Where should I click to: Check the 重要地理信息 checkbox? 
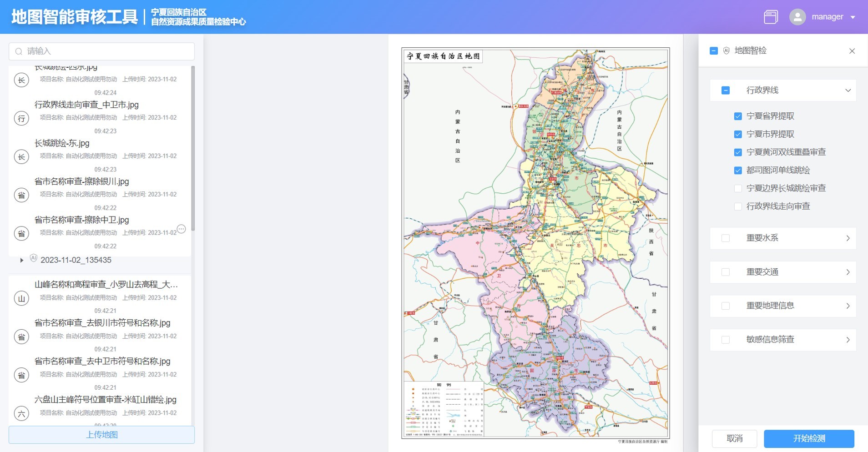(x=726, y=306)
